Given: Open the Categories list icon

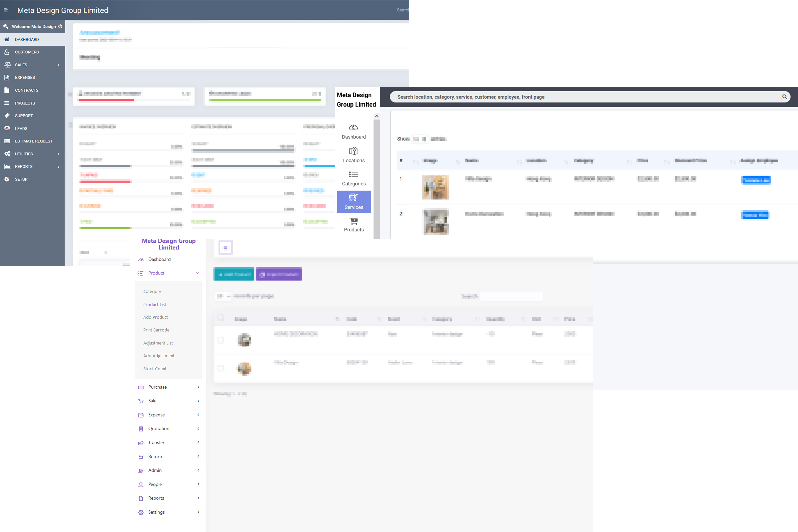Looking at the screenshot, I should pyautogui.click(x=353, y=174).
